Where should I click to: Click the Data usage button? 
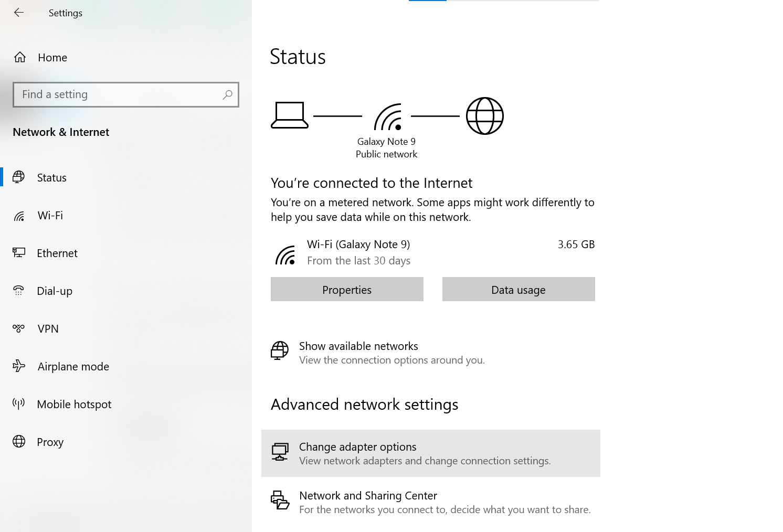(x=519, y=290)
